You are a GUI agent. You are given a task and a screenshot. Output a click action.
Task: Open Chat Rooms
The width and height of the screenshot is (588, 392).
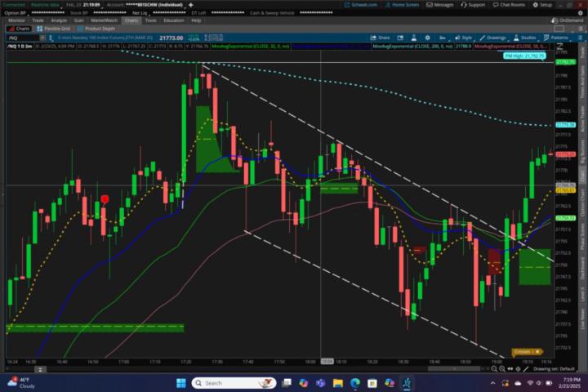point(509,5)
